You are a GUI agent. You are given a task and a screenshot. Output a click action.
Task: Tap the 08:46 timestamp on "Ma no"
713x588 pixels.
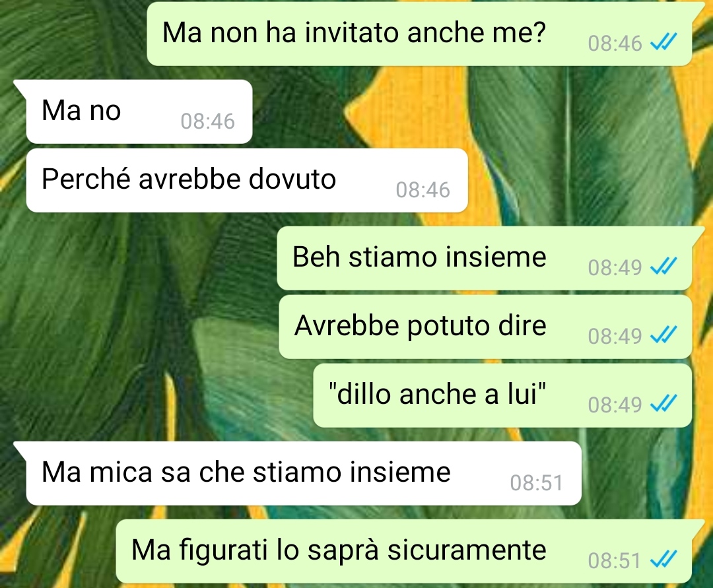click(207, 122)
